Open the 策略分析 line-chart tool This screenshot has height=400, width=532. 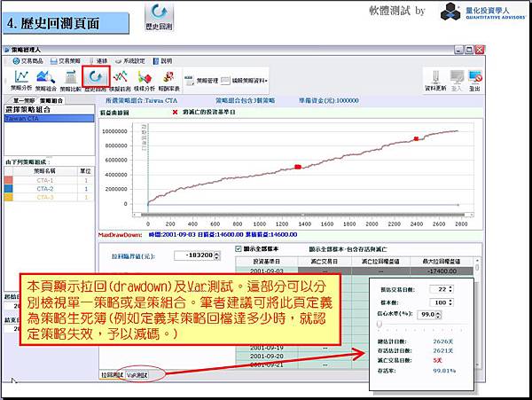[21, 81]
